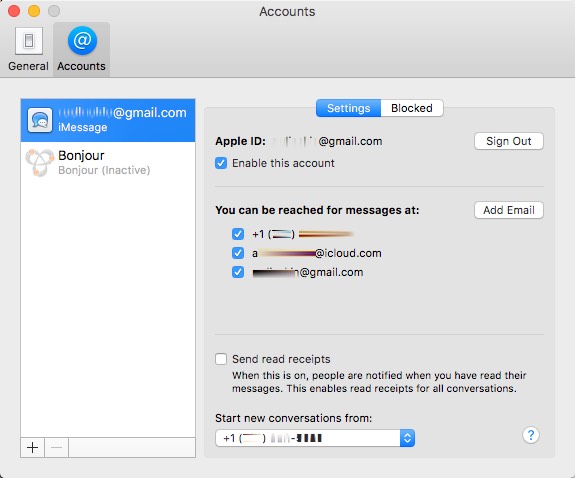Image resolution: width=575 pixels, height=478 pixels.
Task: Select the Bonjour (Inactive) account row
Action: tap(108, 163)
